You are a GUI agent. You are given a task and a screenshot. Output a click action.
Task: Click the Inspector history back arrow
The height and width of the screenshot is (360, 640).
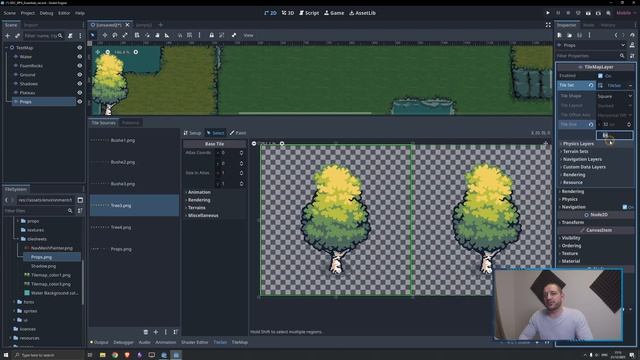pyautogui.click(x=616, y=35)
